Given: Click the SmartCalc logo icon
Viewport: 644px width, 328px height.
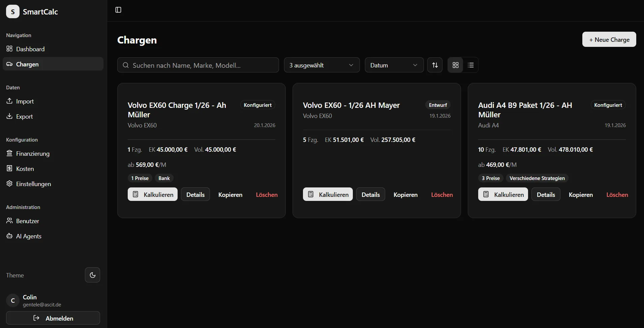Looking at the screenshot, I should (x=13, y=12).
